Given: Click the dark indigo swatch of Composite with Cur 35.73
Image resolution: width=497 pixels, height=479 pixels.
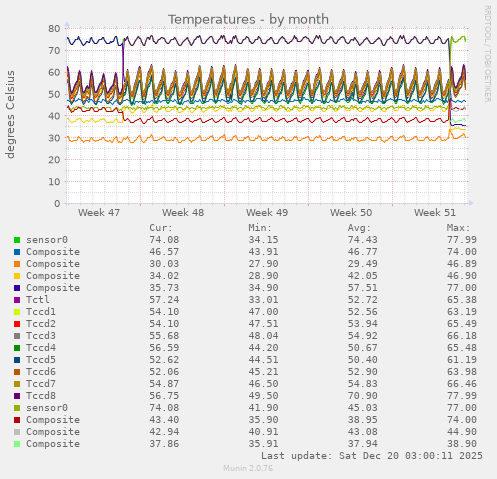Looking at the screenshot, I should pyautogui.click(x=17, y=288).
